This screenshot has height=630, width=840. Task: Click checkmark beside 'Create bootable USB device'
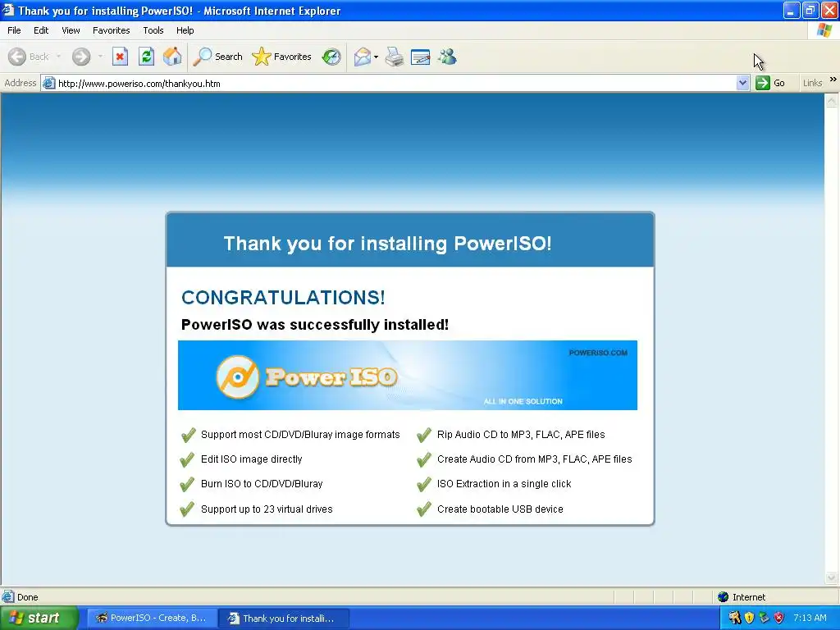click(x=424, y=509)
